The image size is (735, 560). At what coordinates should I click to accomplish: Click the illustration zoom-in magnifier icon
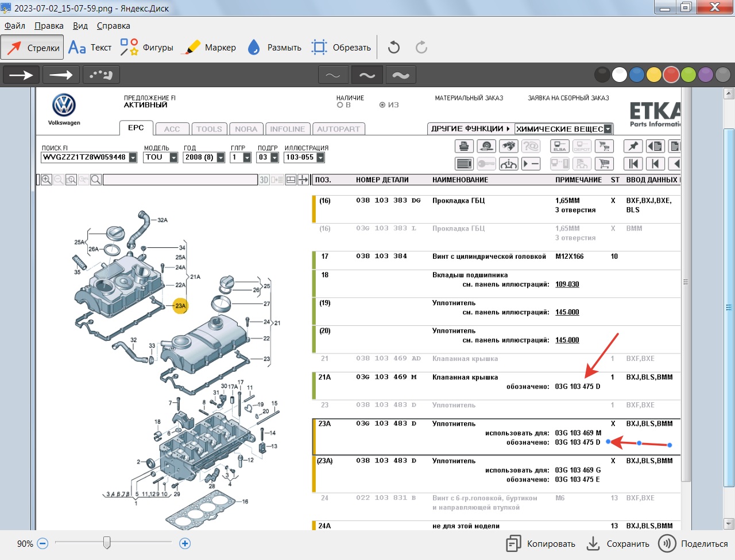(x=47, y=180)
